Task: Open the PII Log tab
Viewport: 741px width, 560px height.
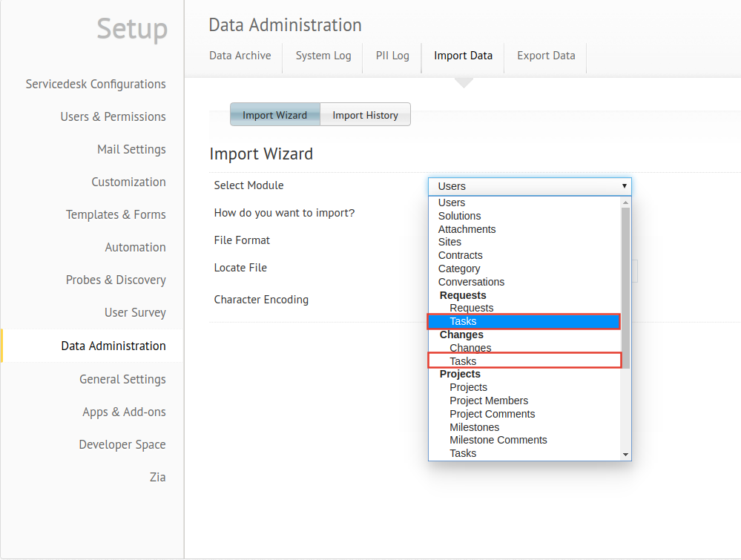Action: (392, 56)
